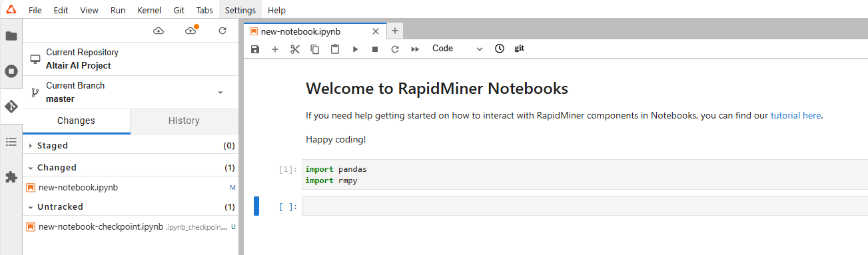Click the M status of new-notebook.ipynb

coord(232,188)
